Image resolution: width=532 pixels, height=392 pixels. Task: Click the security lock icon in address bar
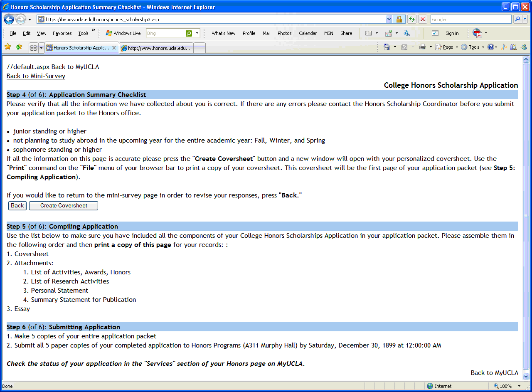click(x=399, y=19)
